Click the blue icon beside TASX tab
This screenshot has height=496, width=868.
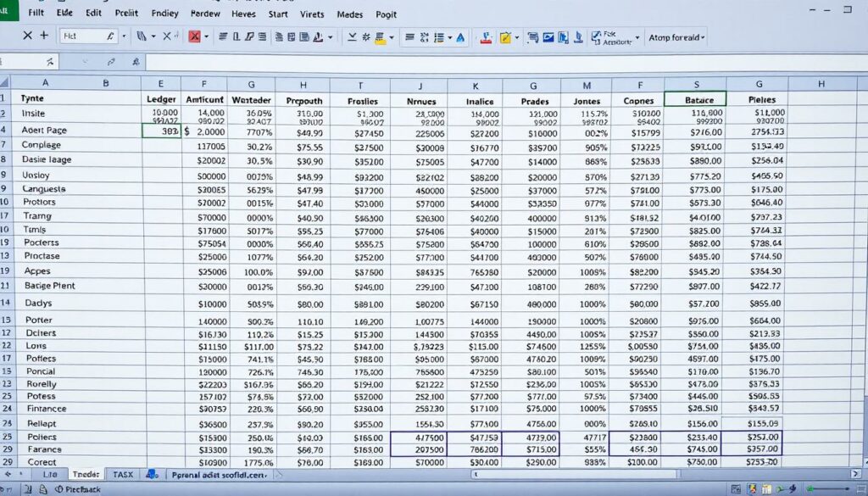pyautogui.click(x=152, y=475)
